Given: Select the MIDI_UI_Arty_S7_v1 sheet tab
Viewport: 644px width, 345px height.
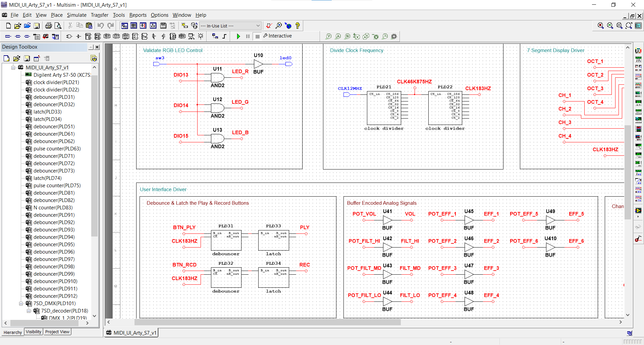Looking at the screenshot, I should 131,333.
